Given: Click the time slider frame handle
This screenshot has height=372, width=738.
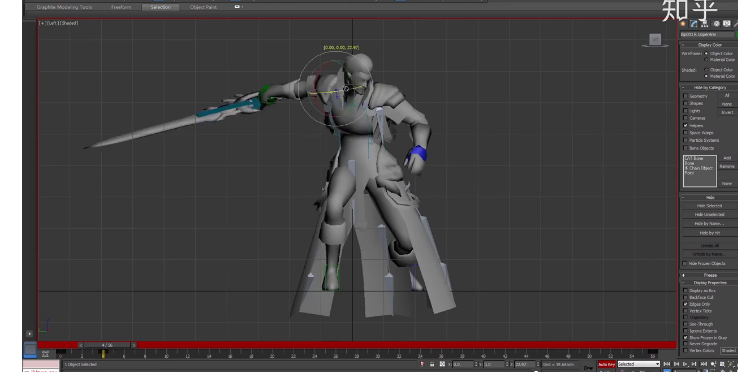Looking at the screenshot, I should [x=108, y=345].
